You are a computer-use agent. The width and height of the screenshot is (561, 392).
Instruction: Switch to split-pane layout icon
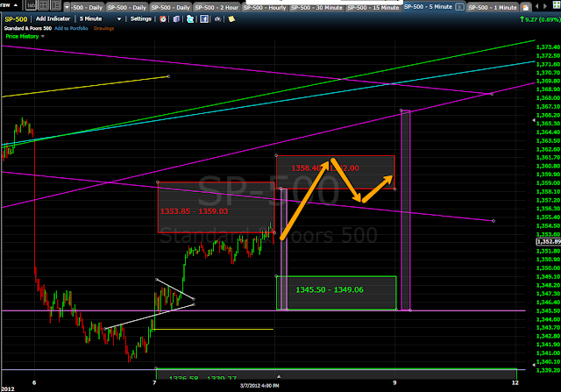pos(55,5)
